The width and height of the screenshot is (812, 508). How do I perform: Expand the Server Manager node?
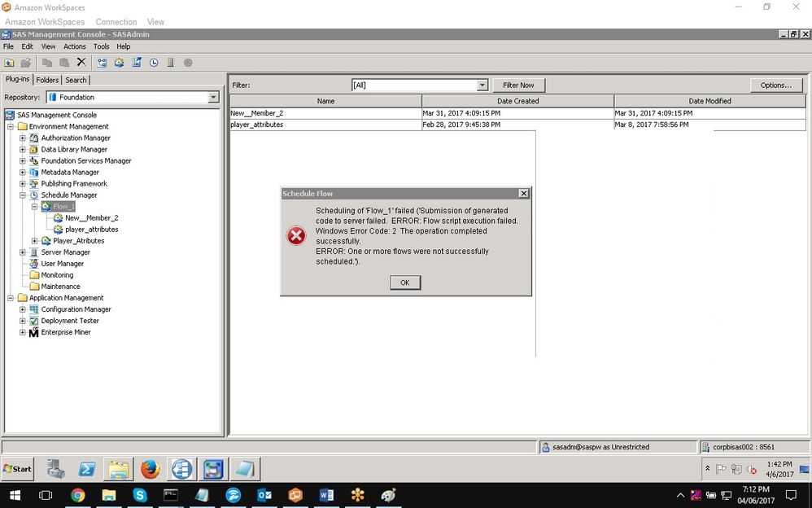click(x=22, y=252)
